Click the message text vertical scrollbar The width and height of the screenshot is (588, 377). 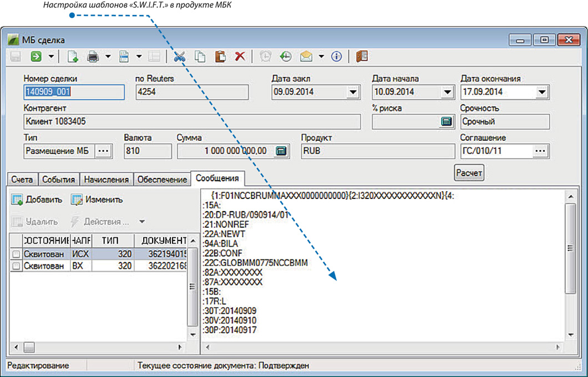pos(570,249)
